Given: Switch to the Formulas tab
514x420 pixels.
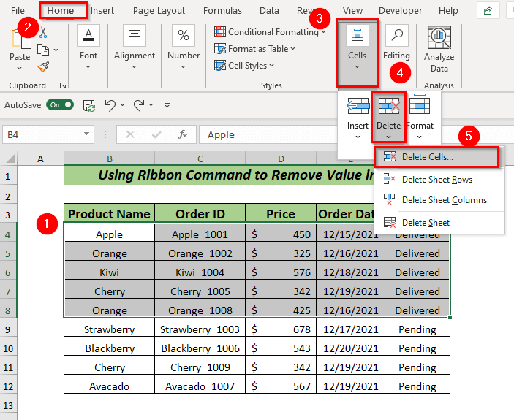Looking at the screenshot, I should (x=222, y=11).
